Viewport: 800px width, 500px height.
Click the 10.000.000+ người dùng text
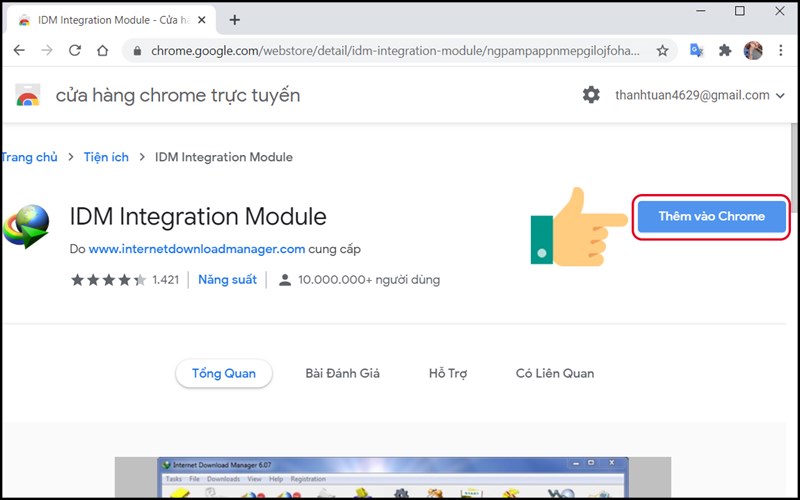pyautogui.click(x=368, y=280)
